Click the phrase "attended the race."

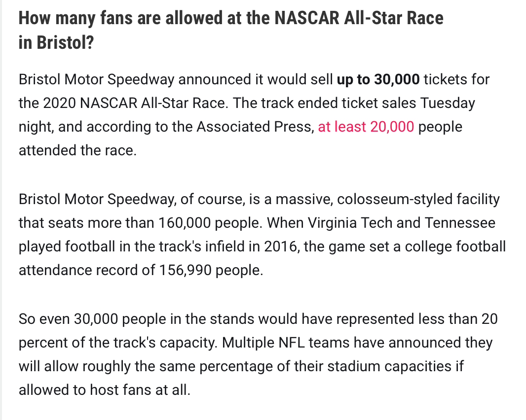click(x=77, y=150)
